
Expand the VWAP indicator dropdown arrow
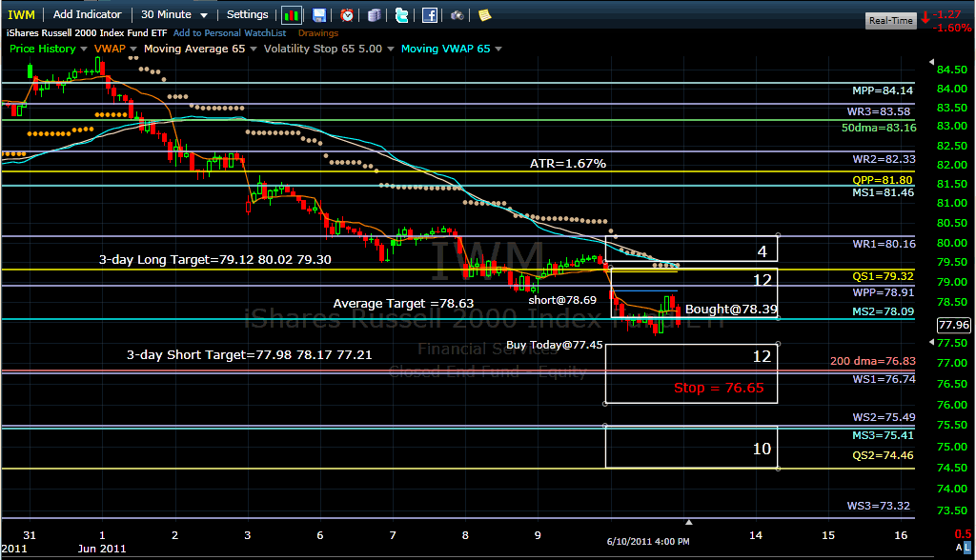pyautogui.click(x=133, y=49)
